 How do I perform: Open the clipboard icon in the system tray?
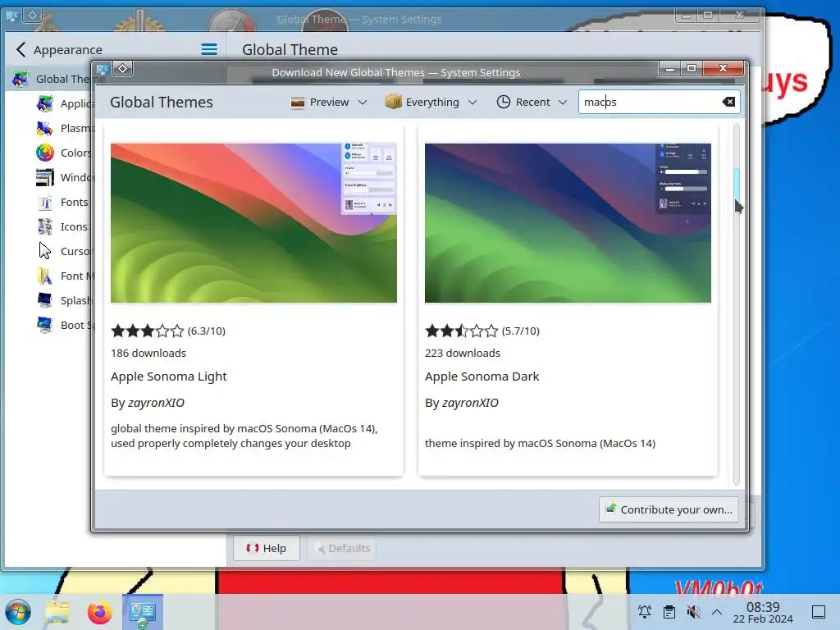[x=669, y=612]
